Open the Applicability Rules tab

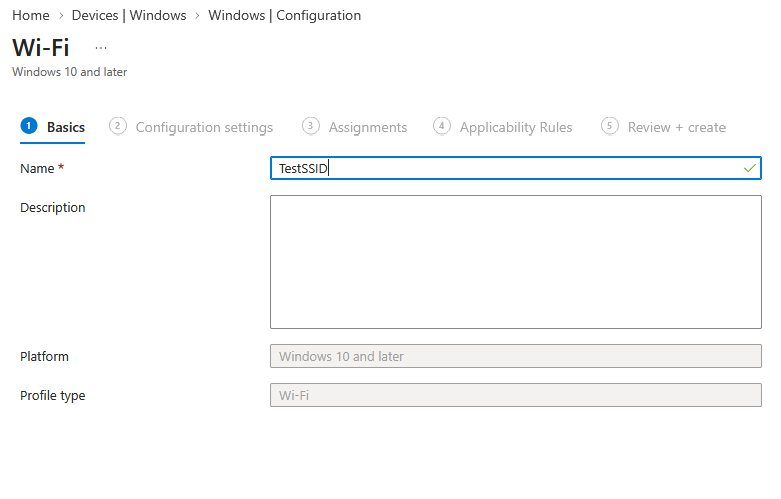(503, 127)
